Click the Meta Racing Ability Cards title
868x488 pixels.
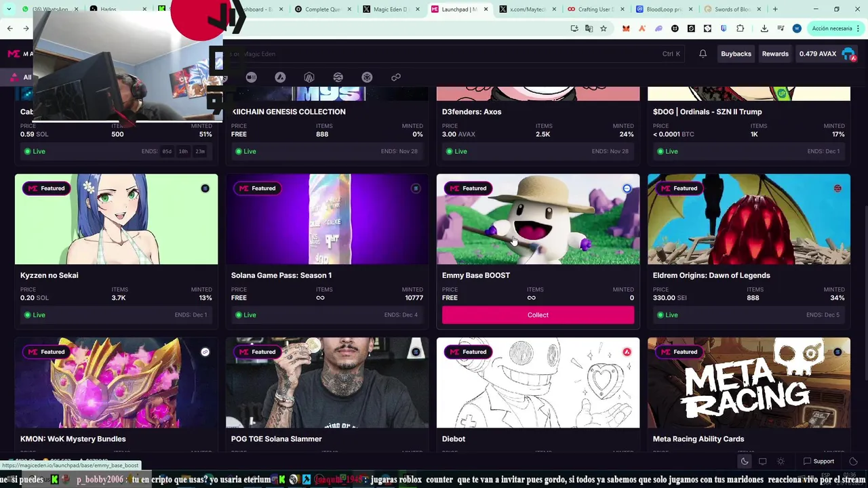[x=698, y=439]
